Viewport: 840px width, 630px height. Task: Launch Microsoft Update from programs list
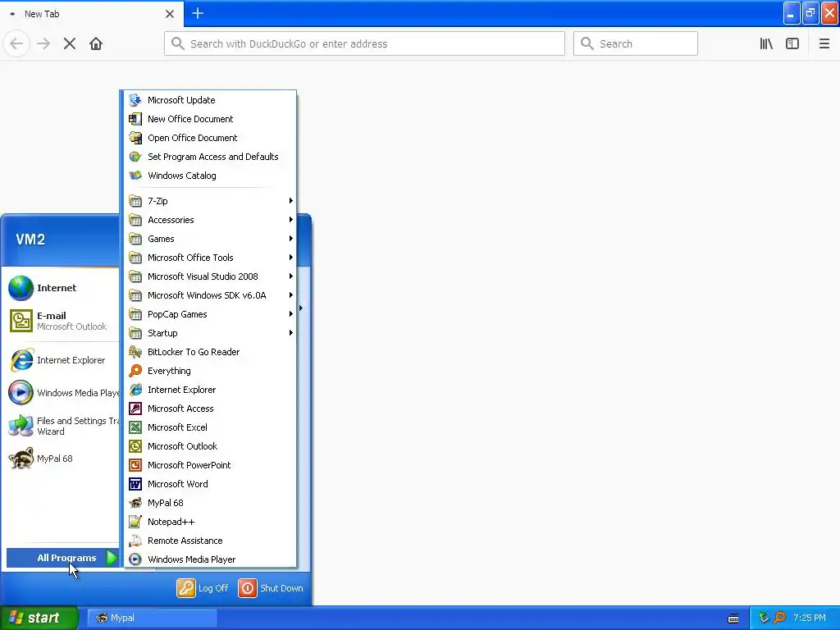click(210, 100)
